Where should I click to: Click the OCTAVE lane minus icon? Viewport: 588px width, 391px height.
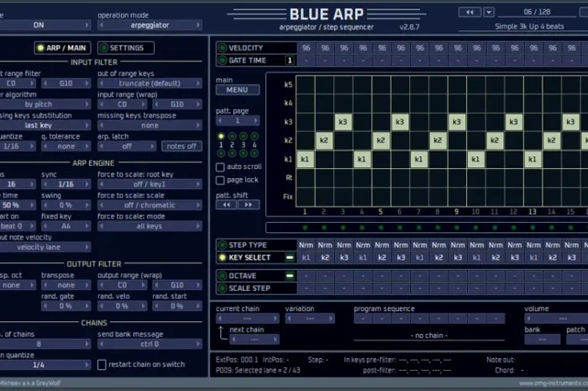point(290,276)
